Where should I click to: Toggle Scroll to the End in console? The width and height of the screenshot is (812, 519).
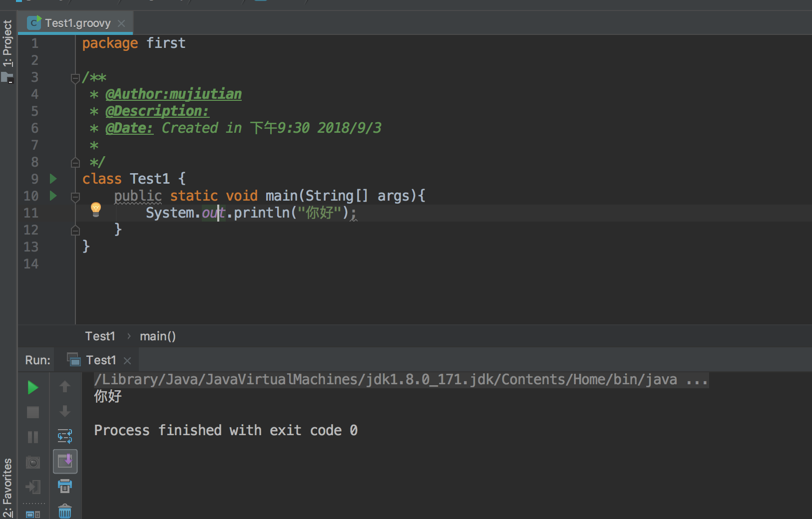[x=65, y=461]
